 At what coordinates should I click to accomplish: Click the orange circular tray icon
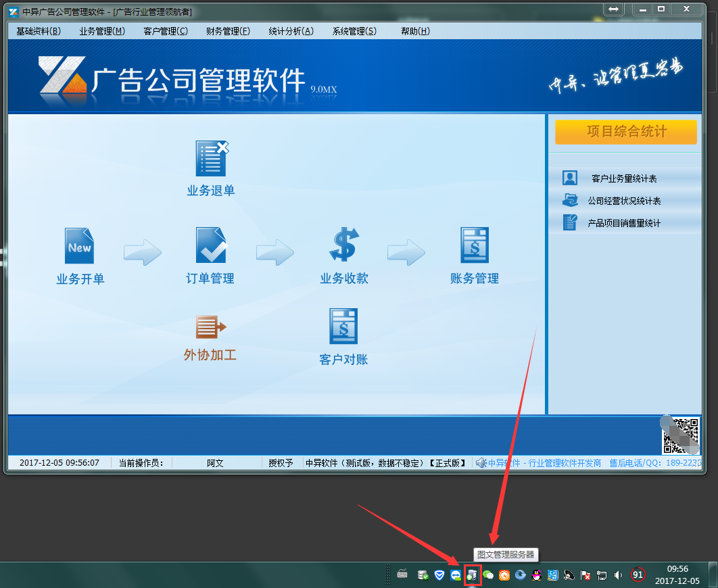click(504, 574)
